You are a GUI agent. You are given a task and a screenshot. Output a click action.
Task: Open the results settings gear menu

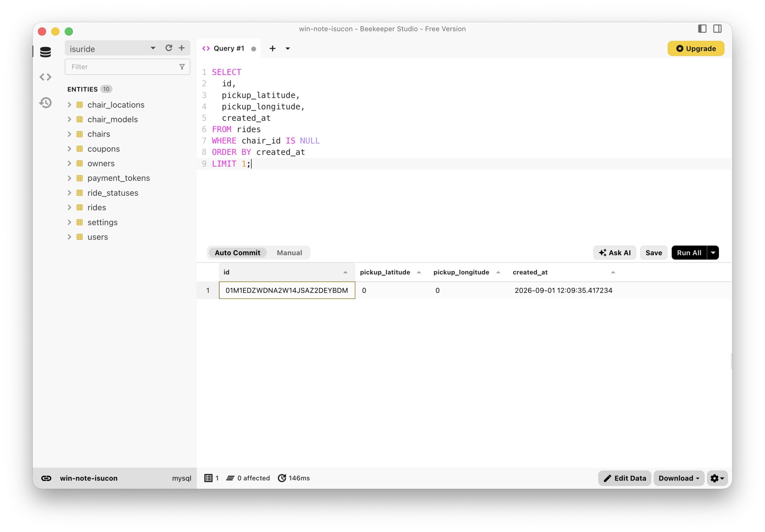tap(717, 478)
